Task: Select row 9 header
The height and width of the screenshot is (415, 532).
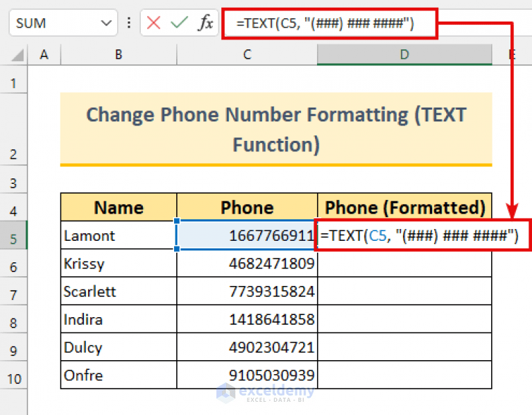Action: click(x=14, y=346)
